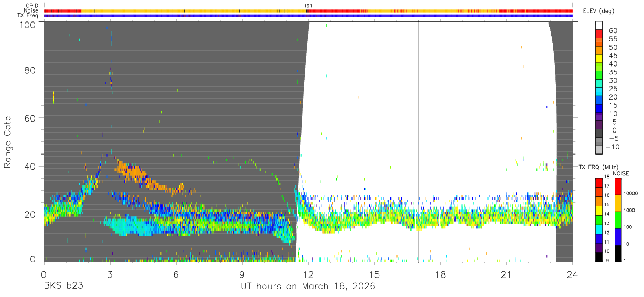
Task: Select the yellow 1000–10000 swatch in NOISE bar
Action: tap(618, 203)
